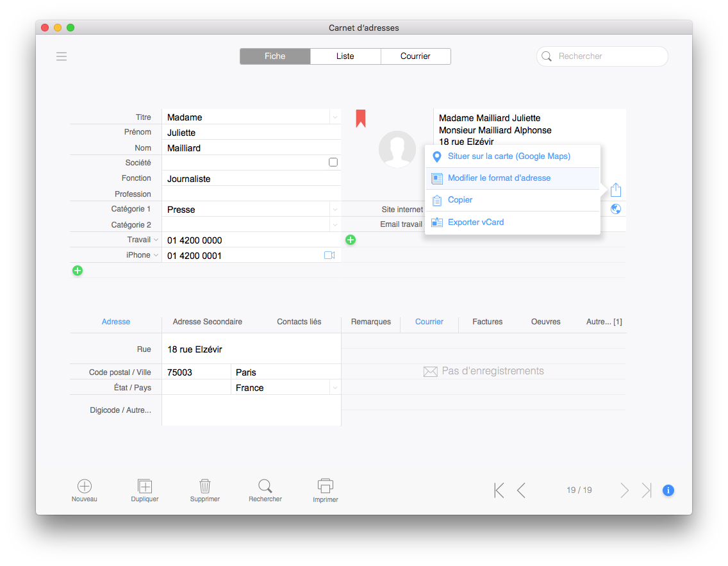The image size is (728, 566).
Task: Open the Adresse Secondaire tab
Action: click(208, 322)
